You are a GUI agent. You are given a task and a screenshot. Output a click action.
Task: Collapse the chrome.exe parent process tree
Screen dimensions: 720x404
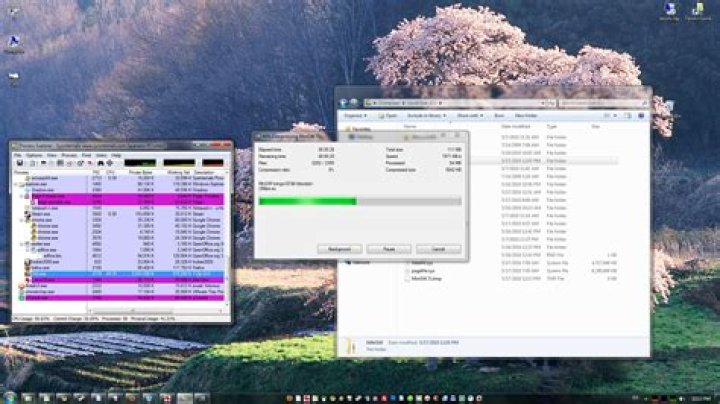tap(22, 220)
